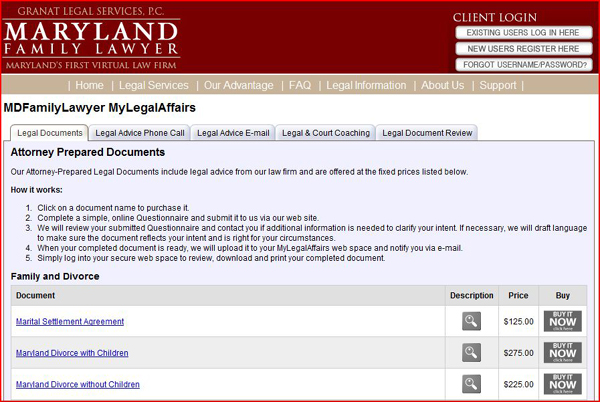Register with New Users Register Here
This screenshot has width=600, height=402.
point(523,49)
